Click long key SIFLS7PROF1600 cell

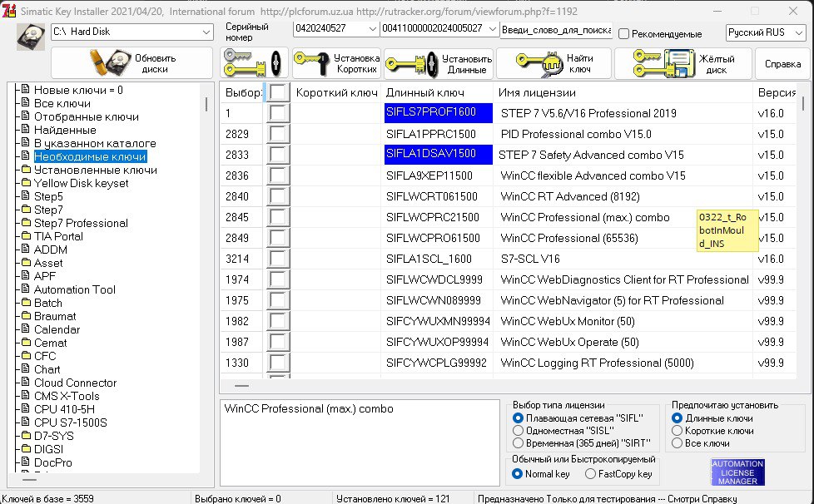pyautogui.click(x=438, y=113)
